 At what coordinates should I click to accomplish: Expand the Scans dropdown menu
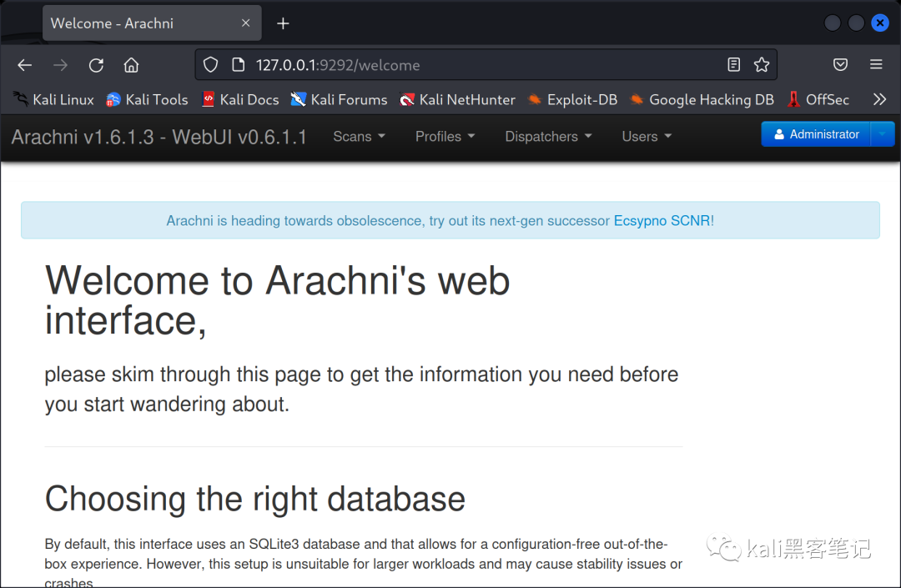[x=359, y=137]
